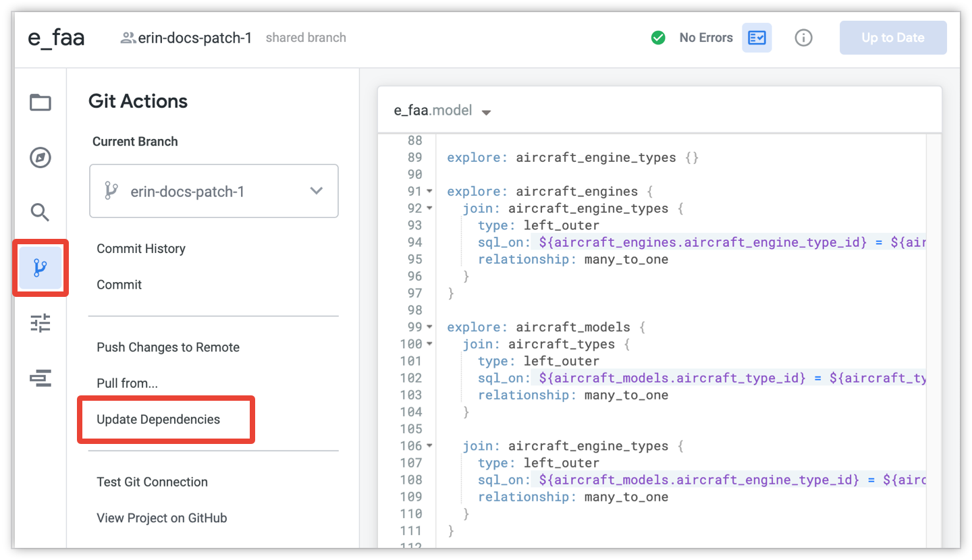Click the deploy icon in the sidebar
The image size is (972, 560).
click(40, 379)
